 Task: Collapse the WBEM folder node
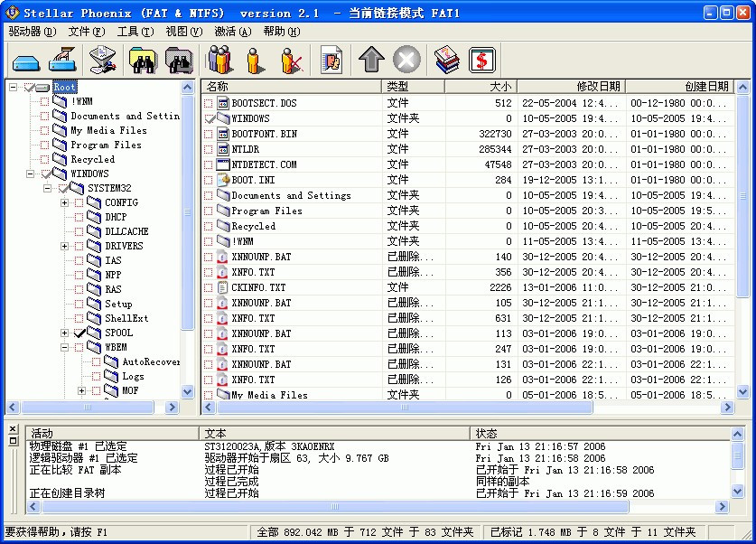coord(65,347)
